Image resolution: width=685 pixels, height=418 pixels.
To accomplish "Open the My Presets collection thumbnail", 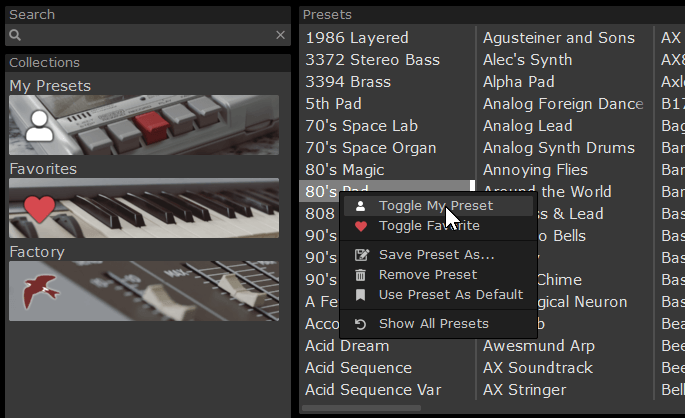I will point(144,125).
